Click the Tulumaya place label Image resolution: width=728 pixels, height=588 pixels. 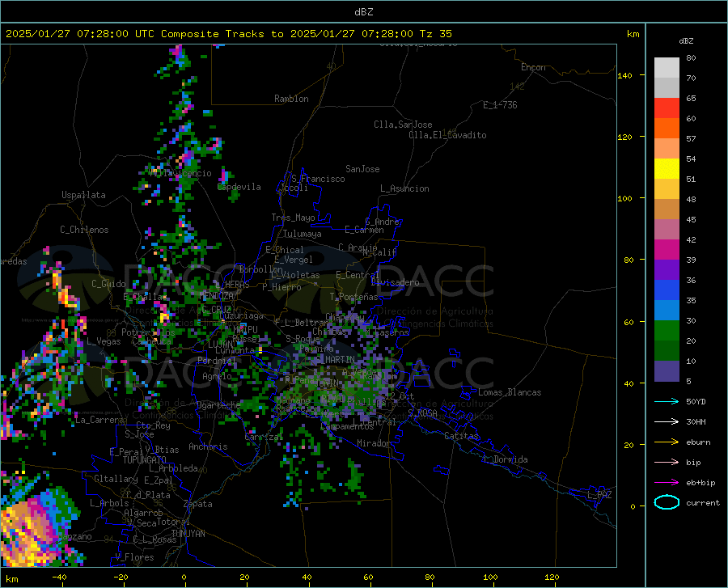point(303,234)
